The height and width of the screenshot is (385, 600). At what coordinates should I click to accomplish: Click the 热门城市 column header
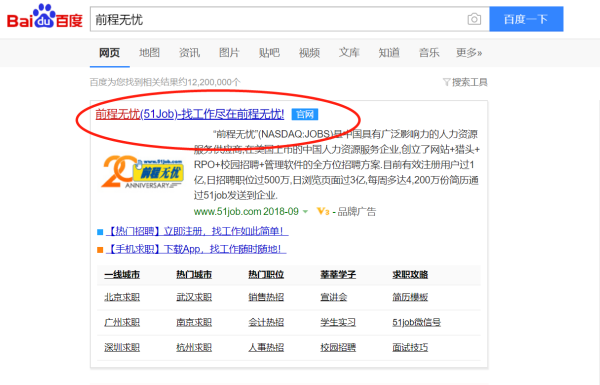[194, 274]
